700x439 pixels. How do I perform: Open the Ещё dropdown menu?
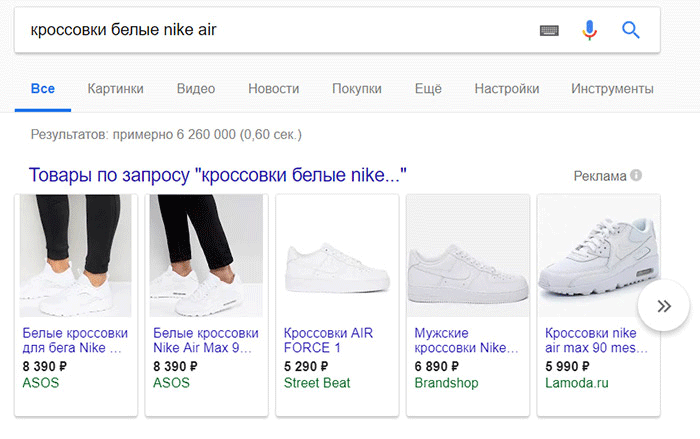coord(428,89)
